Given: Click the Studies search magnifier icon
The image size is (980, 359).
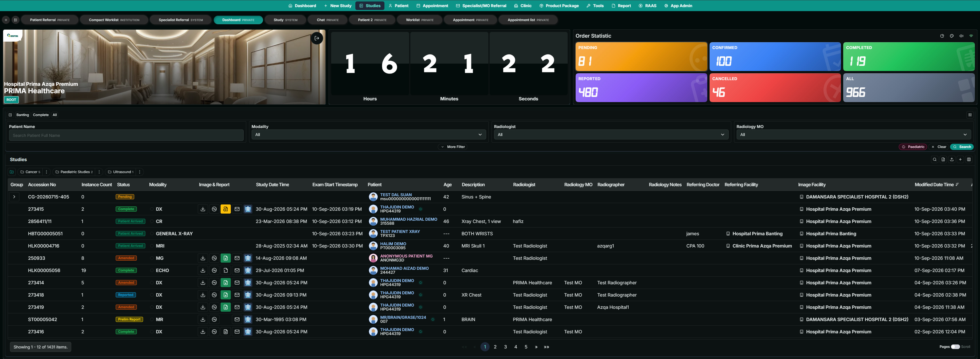Looking at the screenshot, I should tap(934, 159).
